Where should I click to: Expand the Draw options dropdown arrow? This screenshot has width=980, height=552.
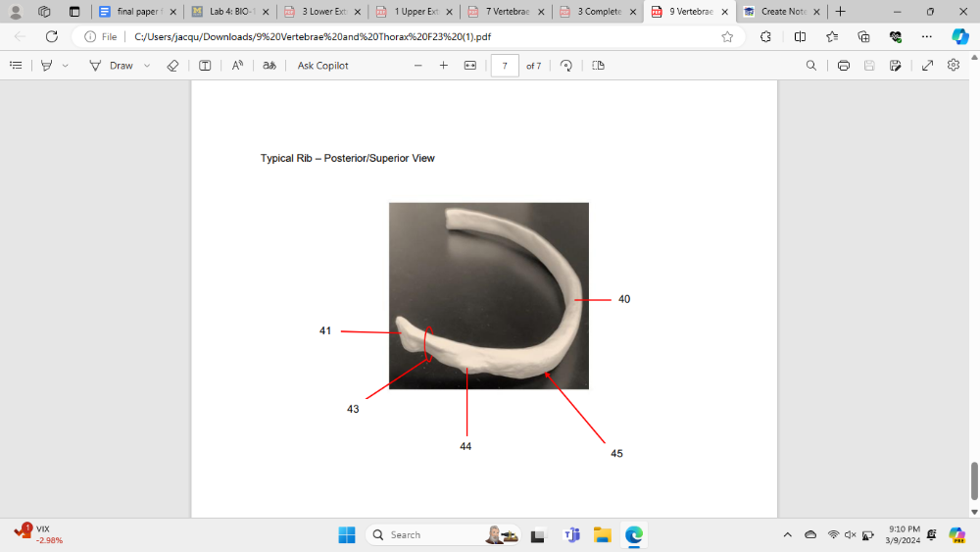[x=147, y=66]
